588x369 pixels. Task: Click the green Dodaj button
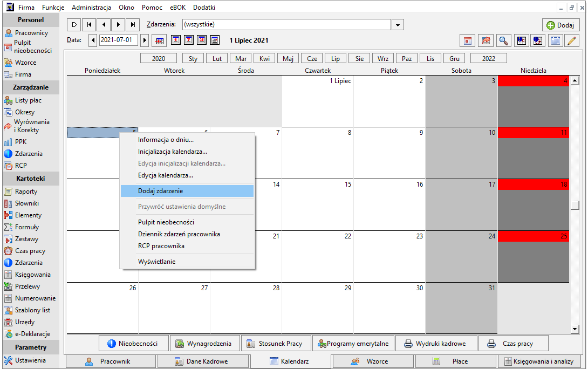560,25
